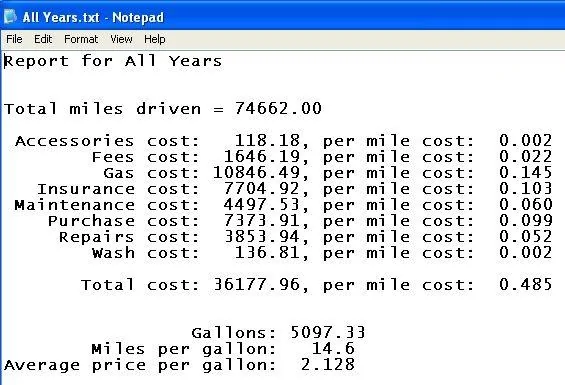Click the Repairs cost value 3853.94
This screenshot has height=385, width=565.
(x=262, y=236)
